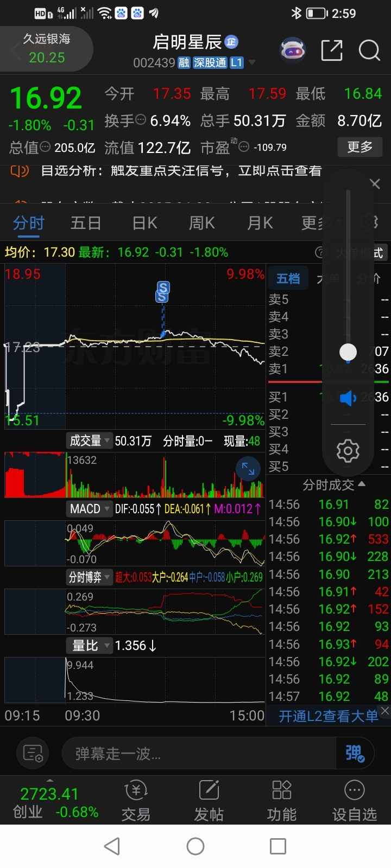Tap the share/export icon in header
This screenshot has height=868, width=391.
pos(332,50)
